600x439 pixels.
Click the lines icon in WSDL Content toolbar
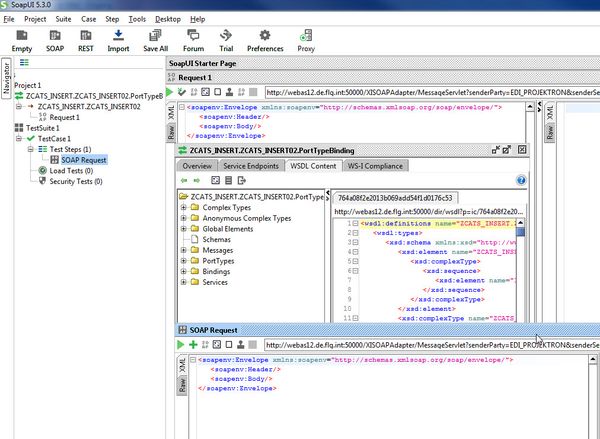[228, 180]
